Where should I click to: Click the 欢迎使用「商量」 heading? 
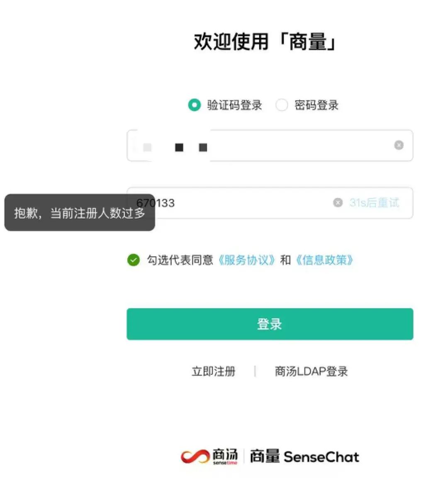[265, 42]
